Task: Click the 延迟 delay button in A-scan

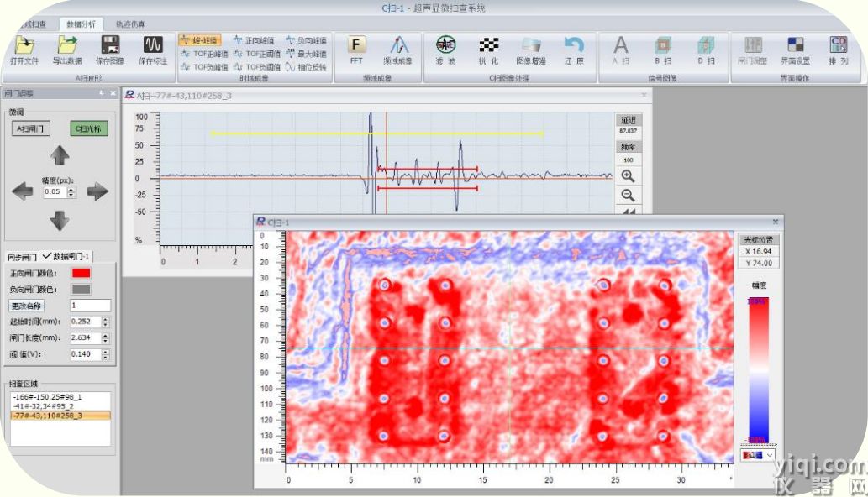Action: pyautogui.click(x=629, y=120)
